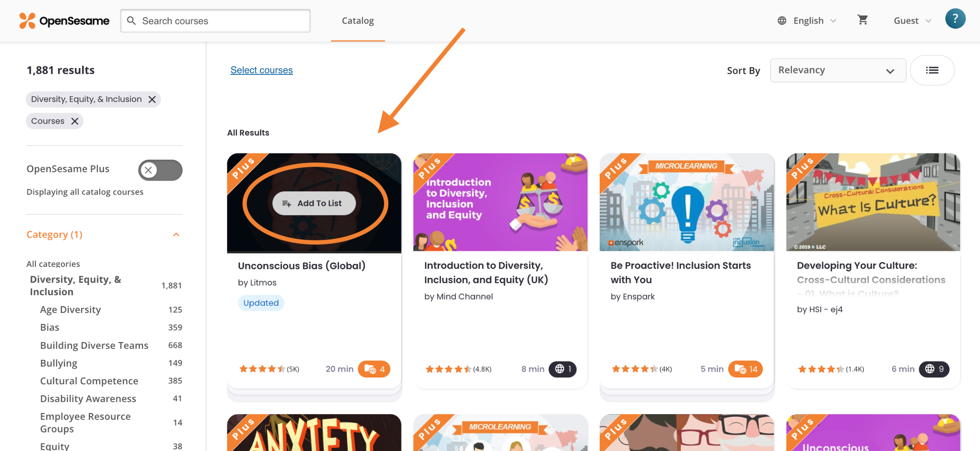Add Unconscious Bias (Global) to list
This screenshot has height=451, width=980.
(314, 203)
